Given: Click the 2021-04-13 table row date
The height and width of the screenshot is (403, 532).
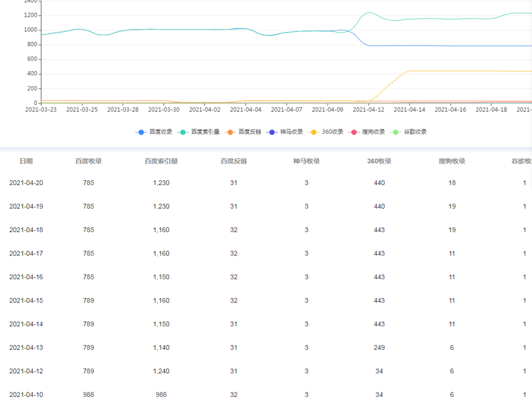Looking at the screenshot, I should pyautogui.click(x=26, y=348).
